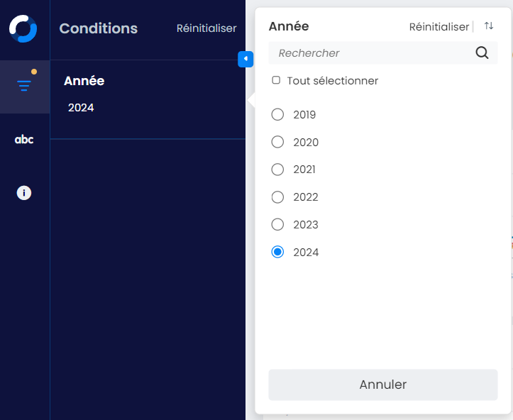Click the search magnifier icon

(x=482, y=52)
